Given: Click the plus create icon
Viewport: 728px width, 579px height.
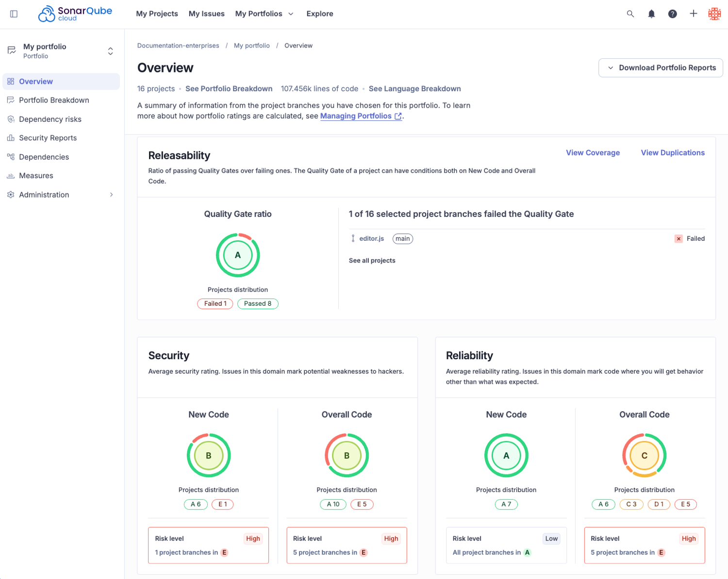Looking at the screenshot, I should click(x=694, y=14).
